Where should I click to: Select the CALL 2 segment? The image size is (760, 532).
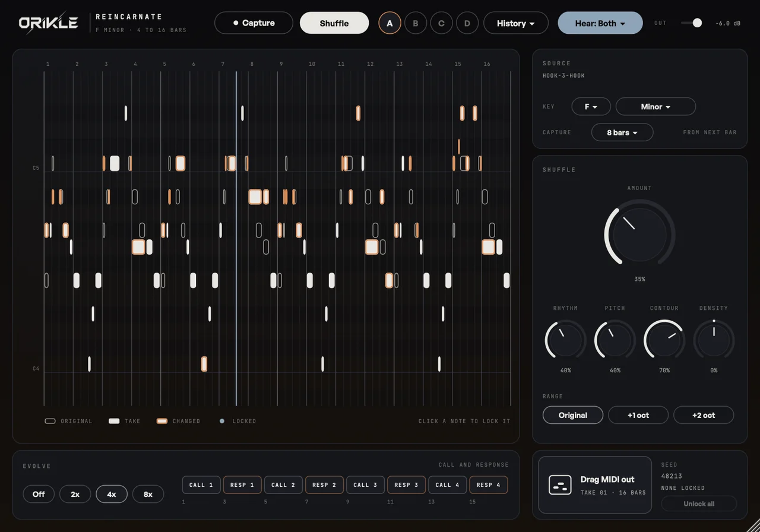[x=283, y=485]
